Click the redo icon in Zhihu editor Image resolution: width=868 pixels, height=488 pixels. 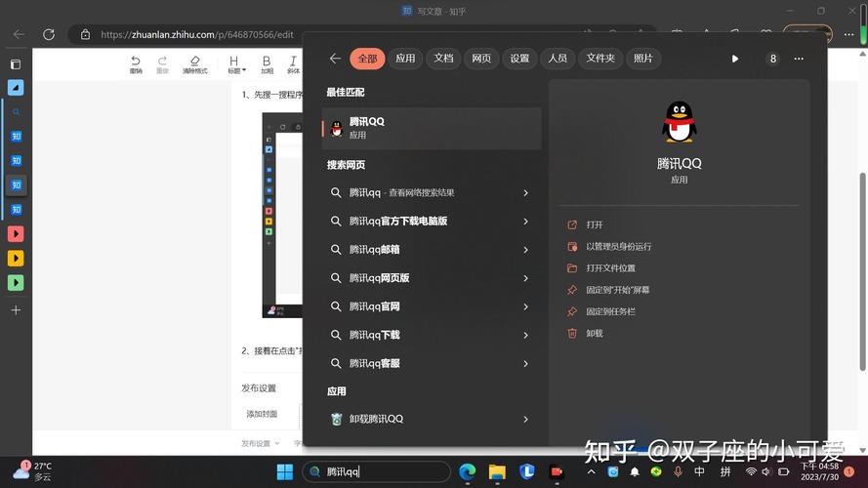[x=162, y=64]
